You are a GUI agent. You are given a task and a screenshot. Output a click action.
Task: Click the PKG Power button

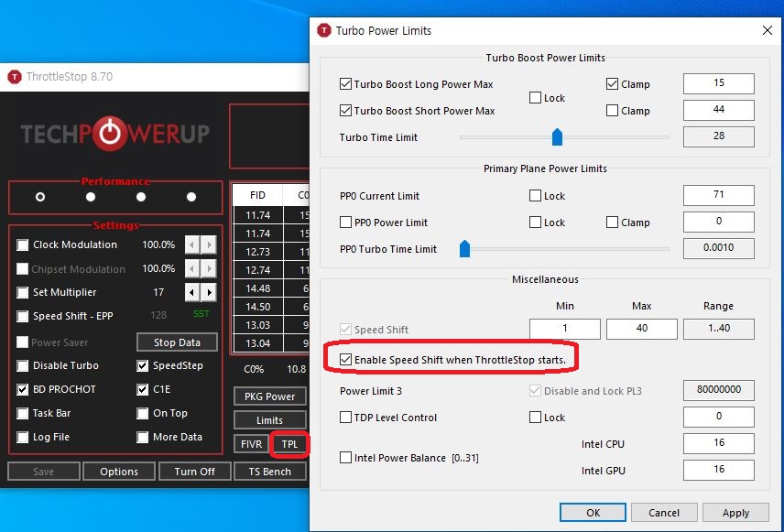pyautogui.click(x=269, y=396)
